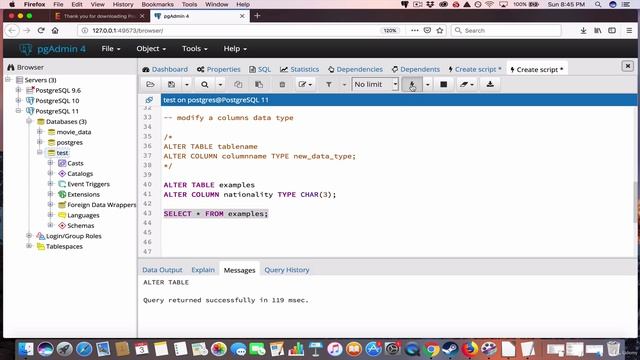
Task: Open the SQL tab
Action: [x=260, y=69]
